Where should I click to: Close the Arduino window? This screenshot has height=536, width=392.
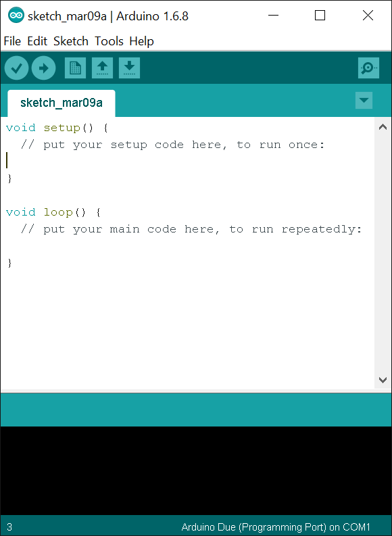click(368, 16)
